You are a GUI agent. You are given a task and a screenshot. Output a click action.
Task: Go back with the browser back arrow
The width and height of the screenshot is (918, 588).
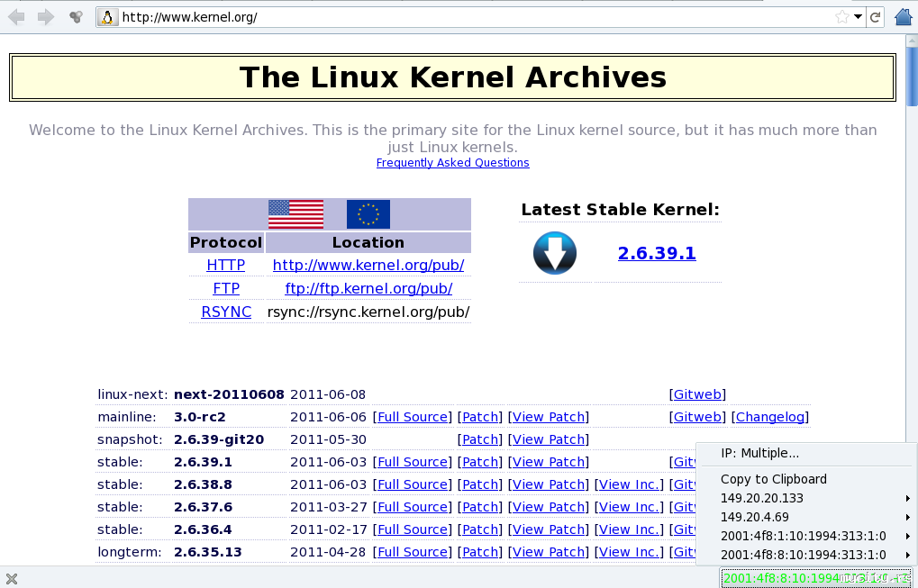pos(16,17)
